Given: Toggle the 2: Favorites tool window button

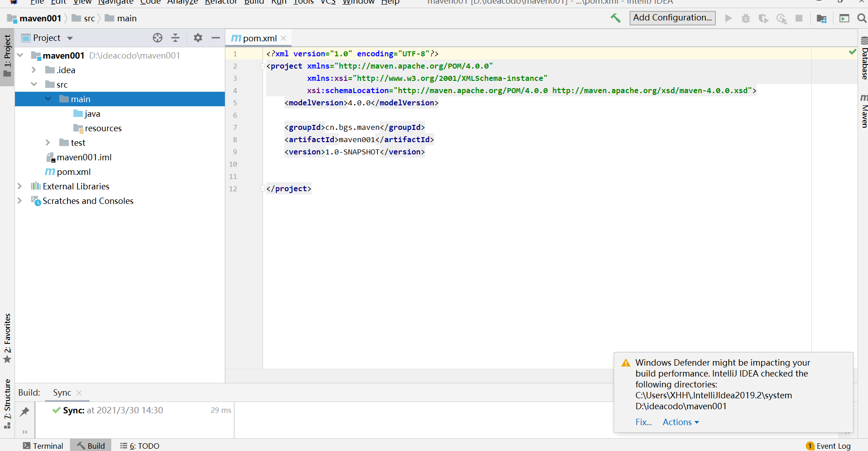Looking at the screenshot, I should (x=7, y=338).
